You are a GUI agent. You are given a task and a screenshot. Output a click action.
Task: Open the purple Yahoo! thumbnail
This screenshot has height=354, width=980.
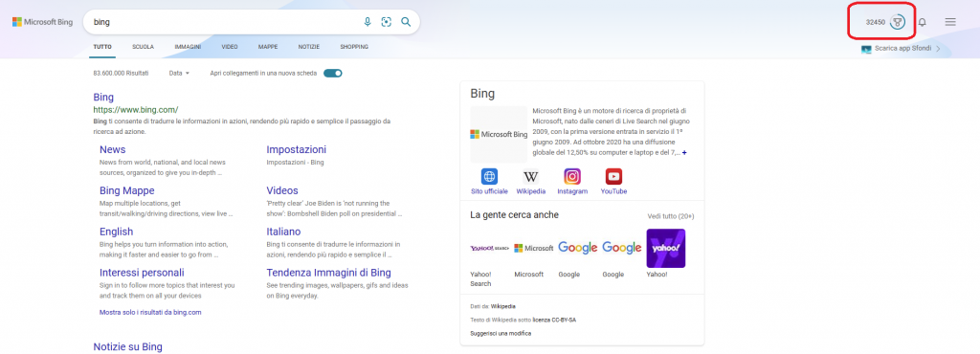coord(666,249)
